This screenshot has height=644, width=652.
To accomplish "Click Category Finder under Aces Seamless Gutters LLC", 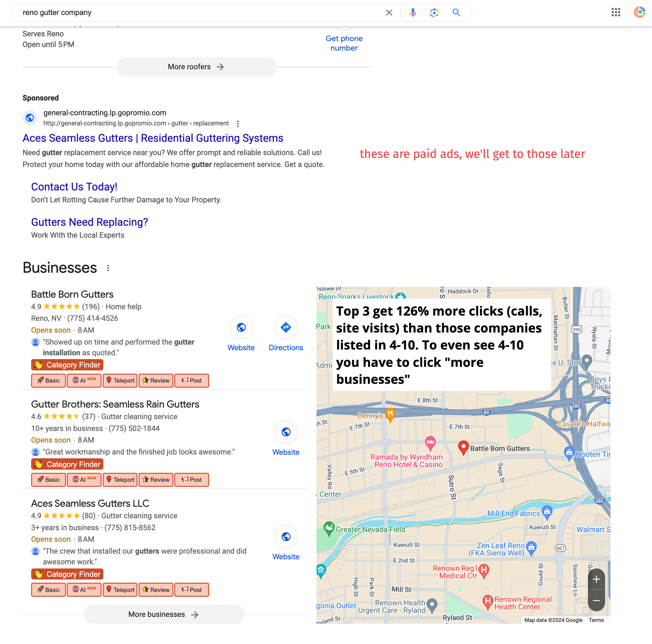I will [x=67, y=574].
